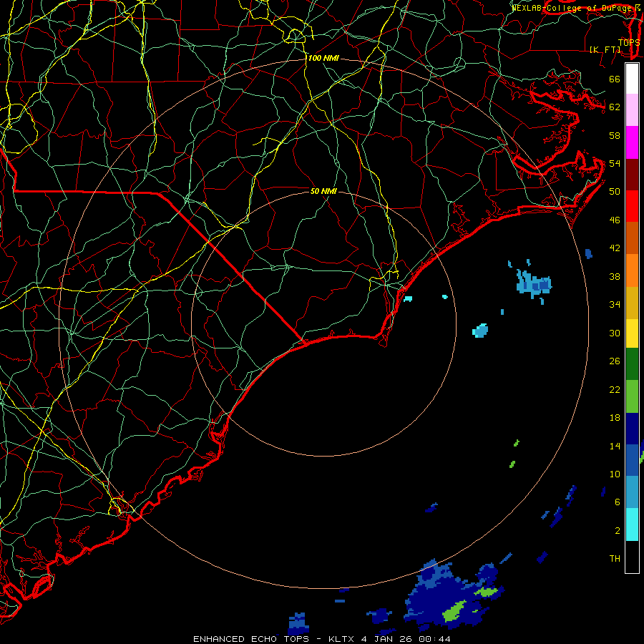Click the '66' legend value label
This screenshot has width=644, height=644.
(615, 79)
